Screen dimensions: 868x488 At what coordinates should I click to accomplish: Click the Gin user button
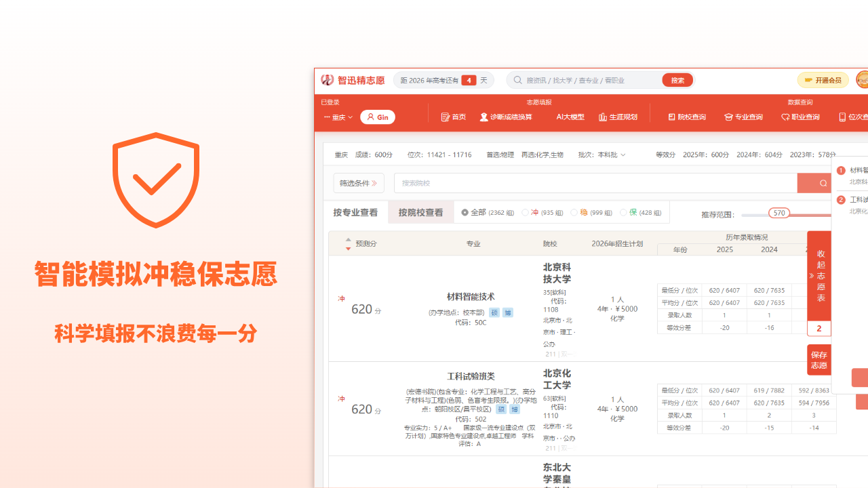378,117
